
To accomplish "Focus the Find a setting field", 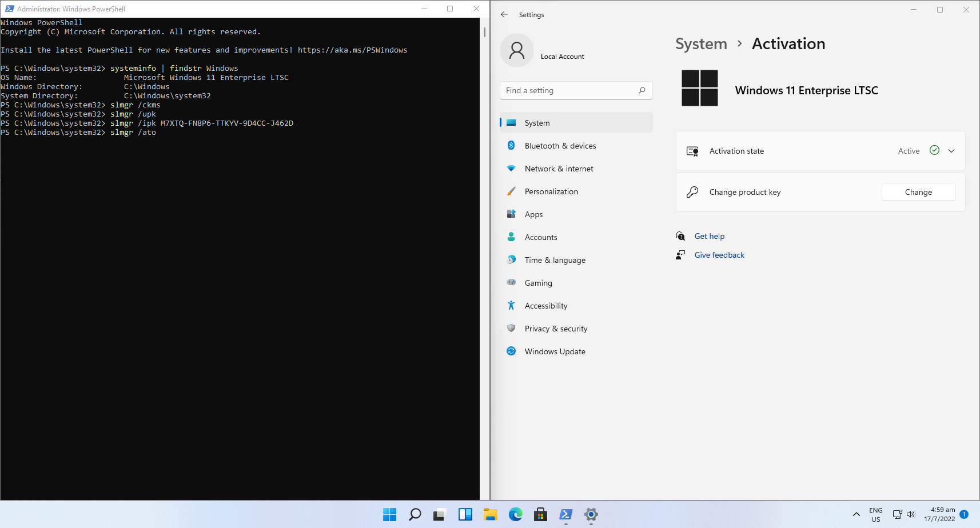I will pyautogui.click(x=576, y=90).
